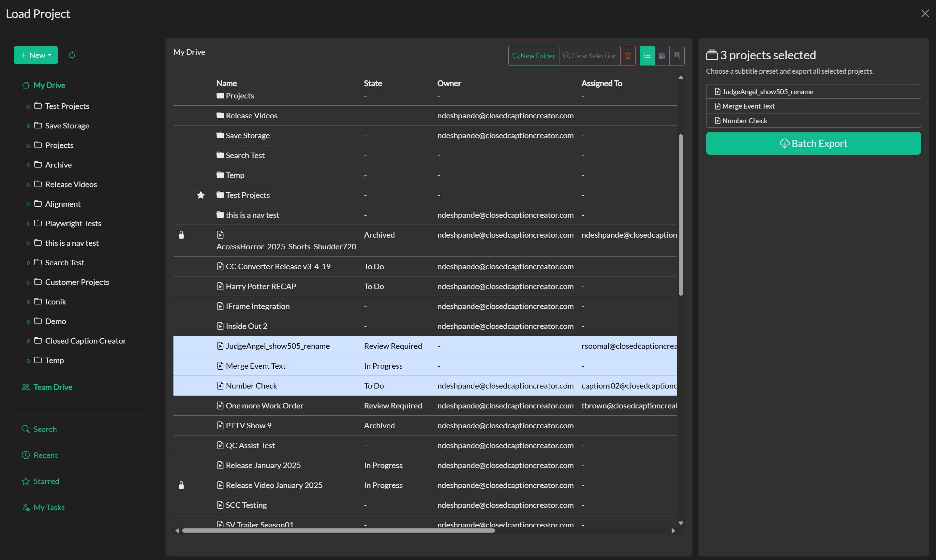The image size is (936, 560).
Task: Click lock icon on Release Video January 2025
Action: point(181,485)
